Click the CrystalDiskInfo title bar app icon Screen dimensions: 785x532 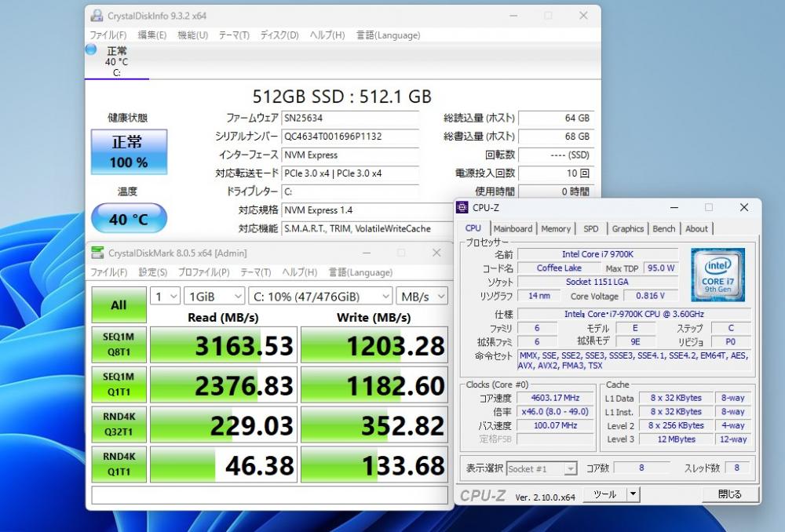pos(96,16)
